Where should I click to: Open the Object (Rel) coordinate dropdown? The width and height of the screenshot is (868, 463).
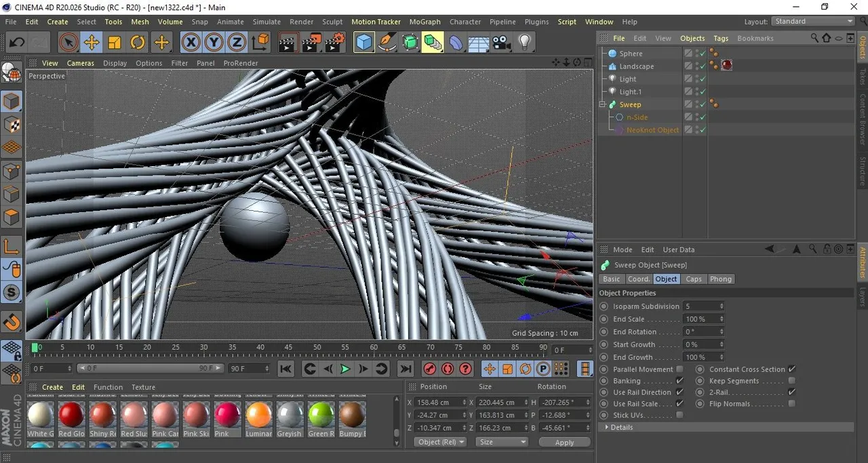pos(440,442)
